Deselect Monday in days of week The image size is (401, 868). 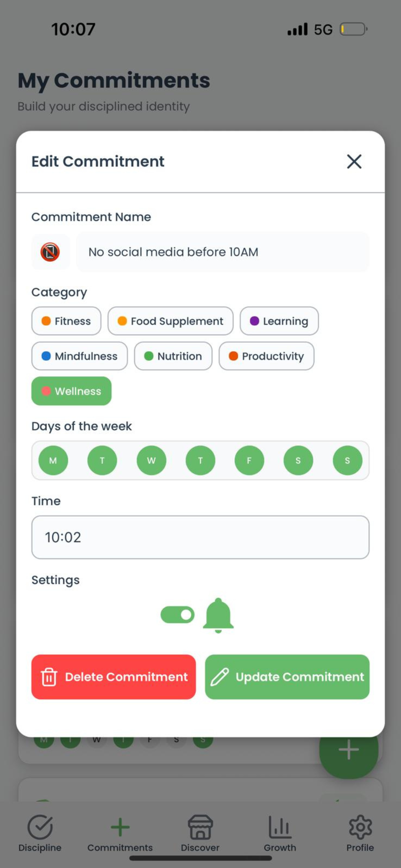pos(53,460)
